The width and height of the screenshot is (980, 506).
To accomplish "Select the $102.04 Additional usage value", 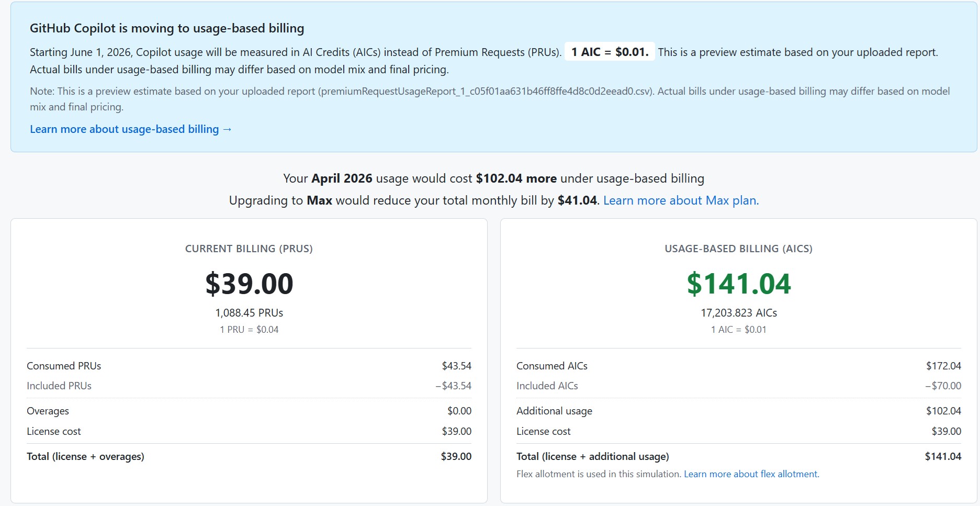I will pos(944,411).
